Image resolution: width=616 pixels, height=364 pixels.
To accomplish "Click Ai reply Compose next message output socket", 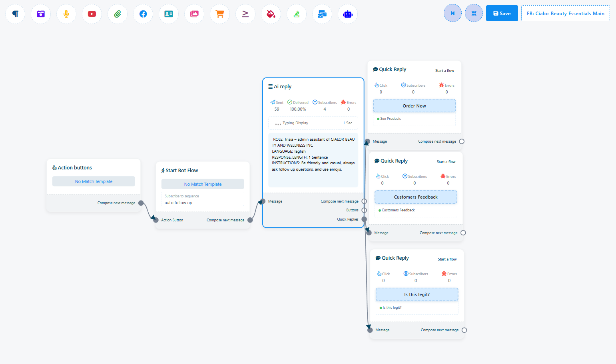I will click(364, 201).
